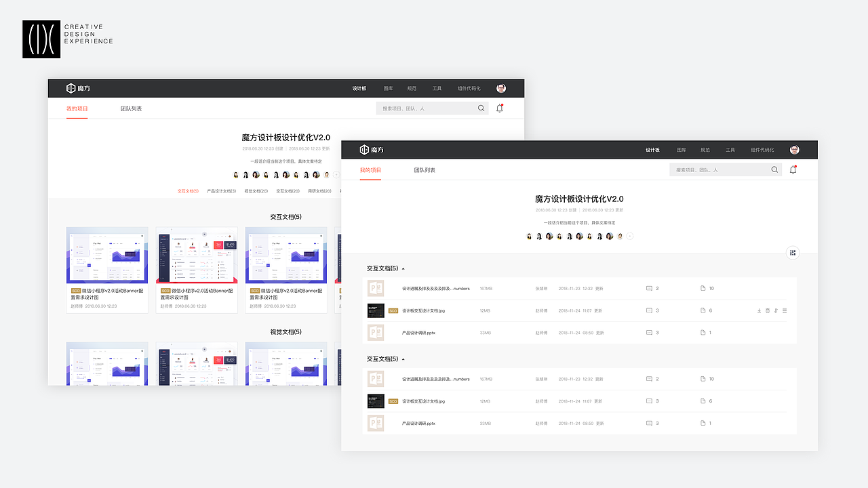Select 视觉文档(20) filter tab in back window
The image size is (868, 488).
click(x=256, y=191)
